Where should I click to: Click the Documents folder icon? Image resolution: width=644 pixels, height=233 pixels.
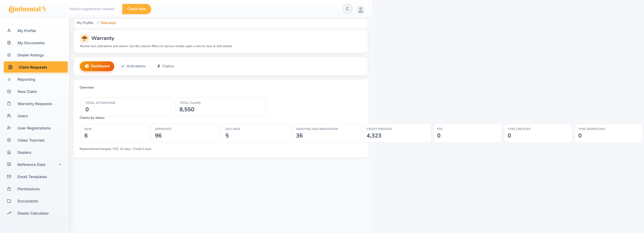pyautogui.click(x=9, y=201)
